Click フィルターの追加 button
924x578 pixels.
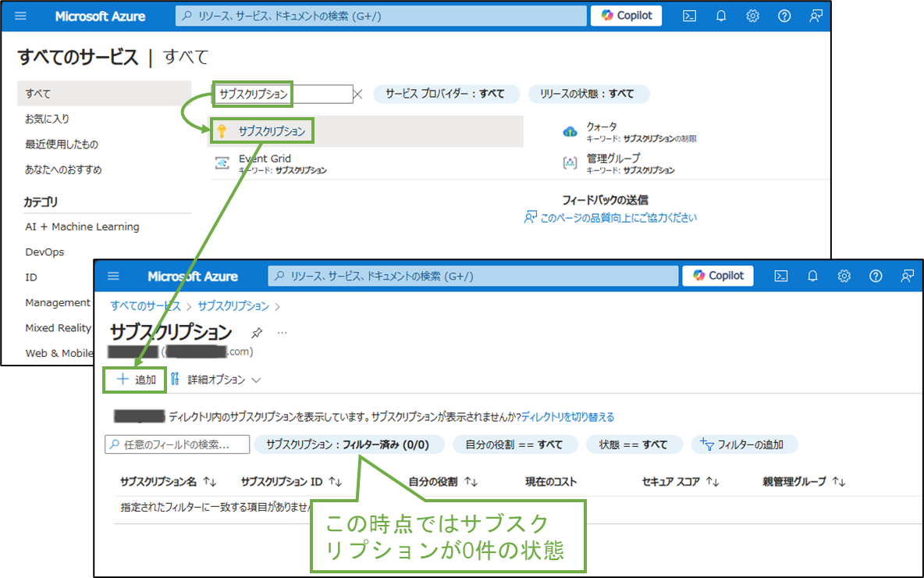(744, 444)
